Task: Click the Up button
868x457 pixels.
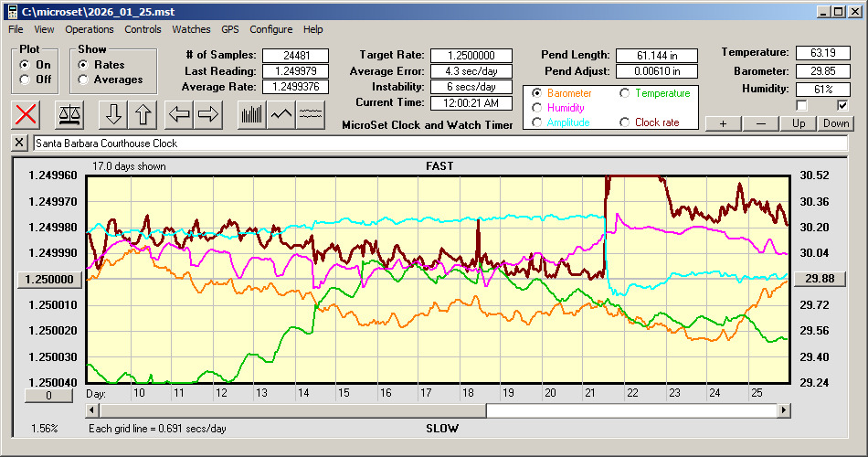Action: point(799,123)
